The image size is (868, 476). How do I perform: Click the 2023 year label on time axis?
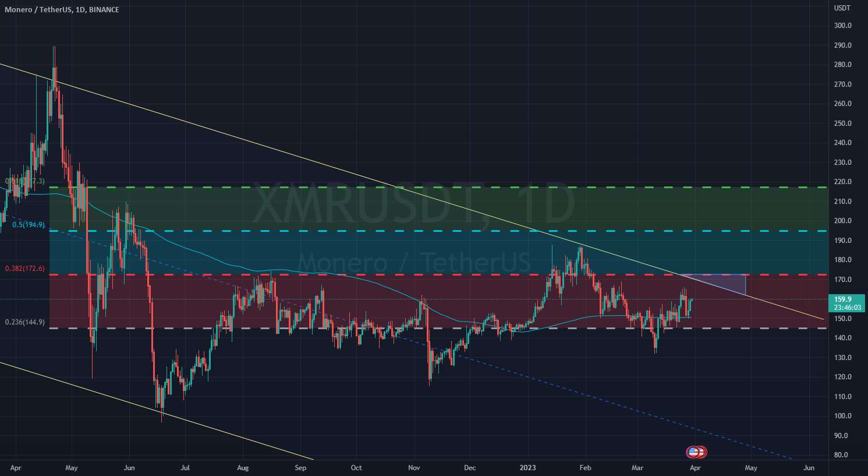[529, 467]
